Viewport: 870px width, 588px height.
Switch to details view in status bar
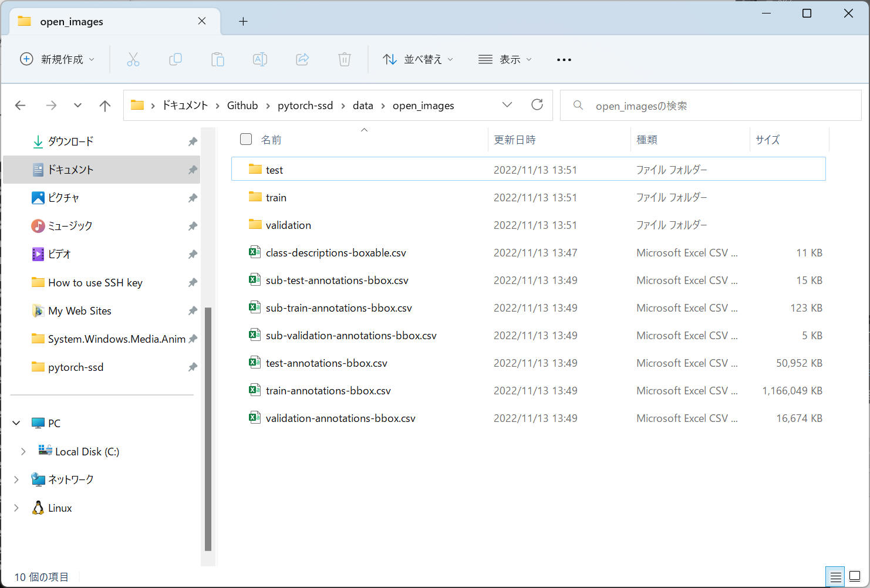(x=835, y=577)
